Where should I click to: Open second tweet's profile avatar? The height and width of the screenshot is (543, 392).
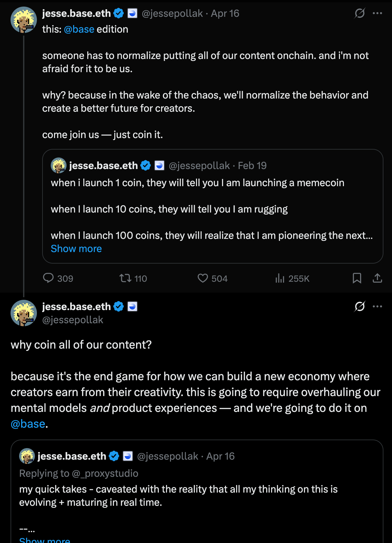(24, 313)
